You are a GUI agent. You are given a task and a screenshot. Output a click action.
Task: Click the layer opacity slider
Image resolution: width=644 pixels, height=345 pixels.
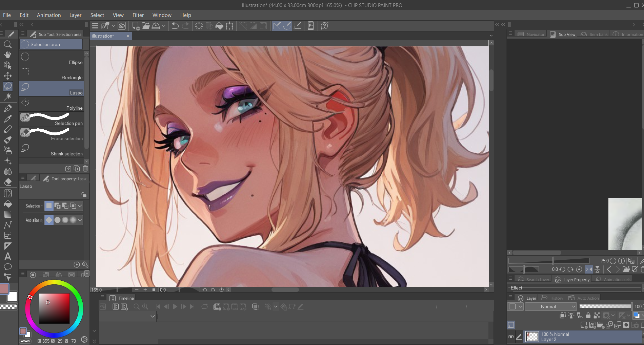(606, 306)
